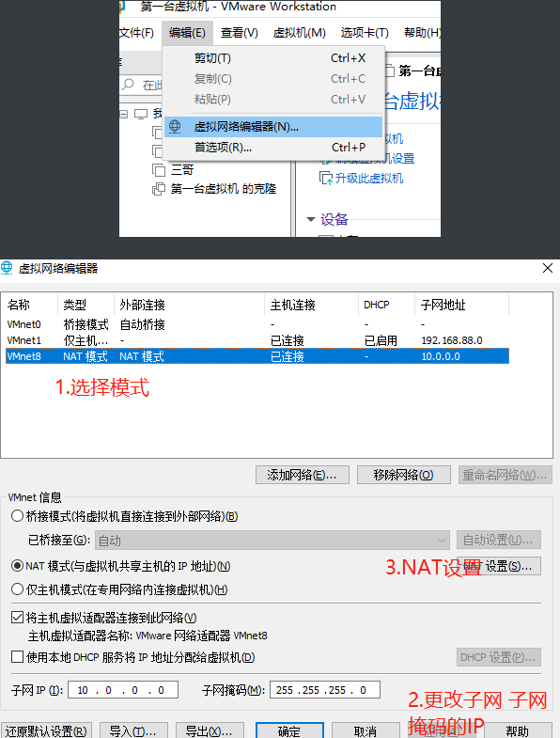This screenshot has width=560, height=738.
Task: Click 自动设置(U)... button
Action: click(498, 540)
